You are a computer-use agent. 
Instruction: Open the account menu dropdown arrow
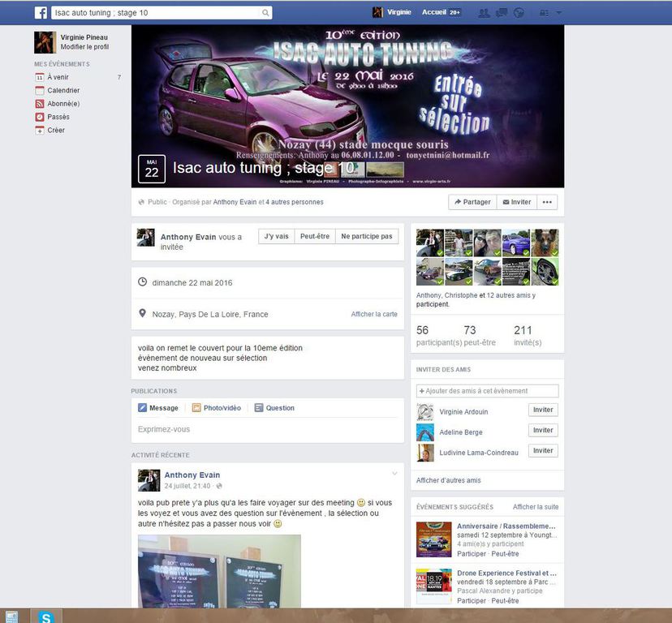(x=559, y=13)
